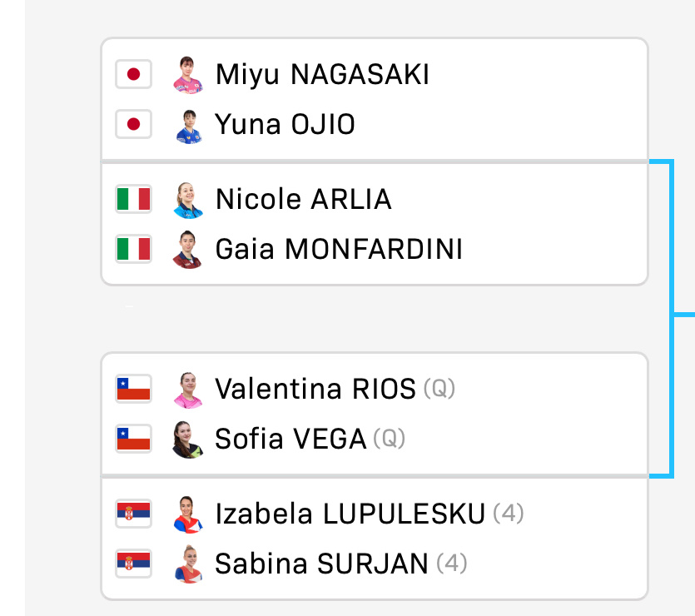Click Japan flag next to Yuna Ojio
This screenshot has height=616, width=695.
(133, 124)
